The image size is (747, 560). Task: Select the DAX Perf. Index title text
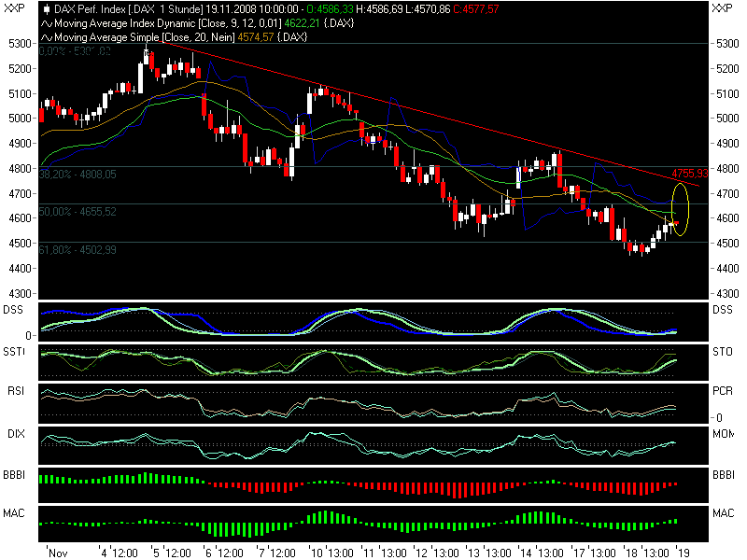(x=90, y=9)
